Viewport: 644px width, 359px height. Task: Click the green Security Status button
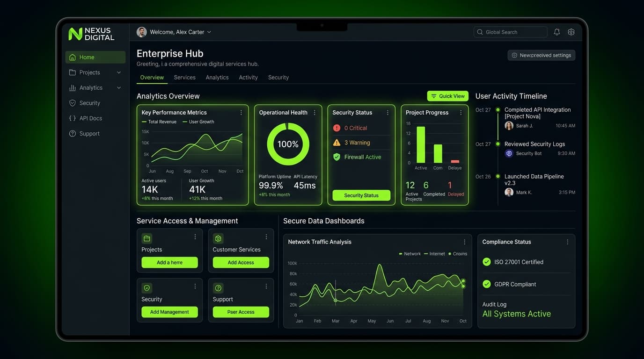tap(361, 195)
